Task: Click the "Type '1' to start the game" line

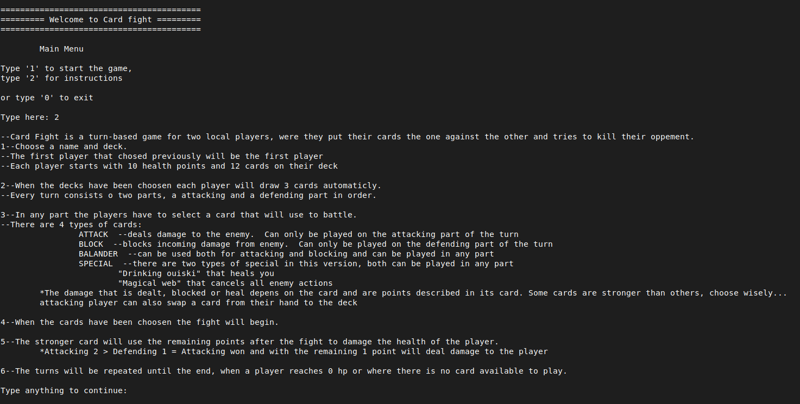Action: pyautogui.click(x=66, y=68)
